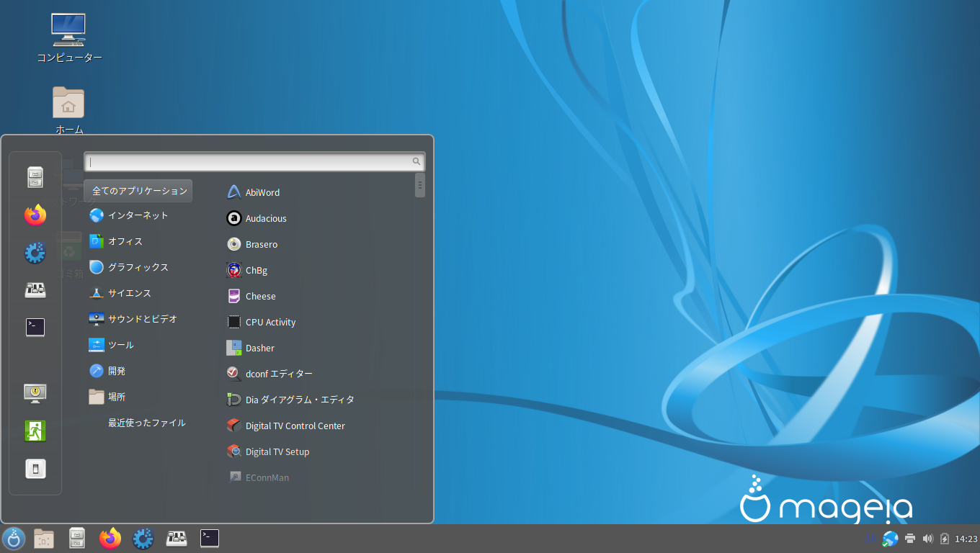Launch Digital TV Setup

tap(268, 451)
